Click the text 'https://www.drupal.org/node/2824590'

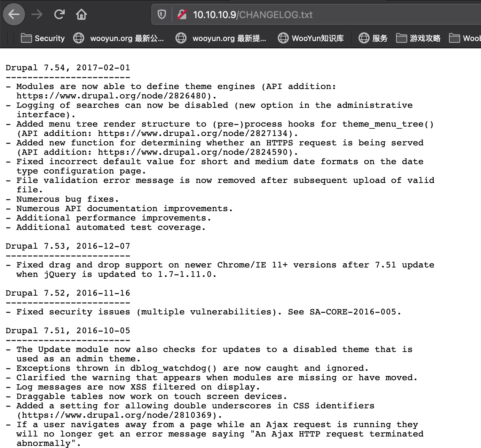(193, 152)
